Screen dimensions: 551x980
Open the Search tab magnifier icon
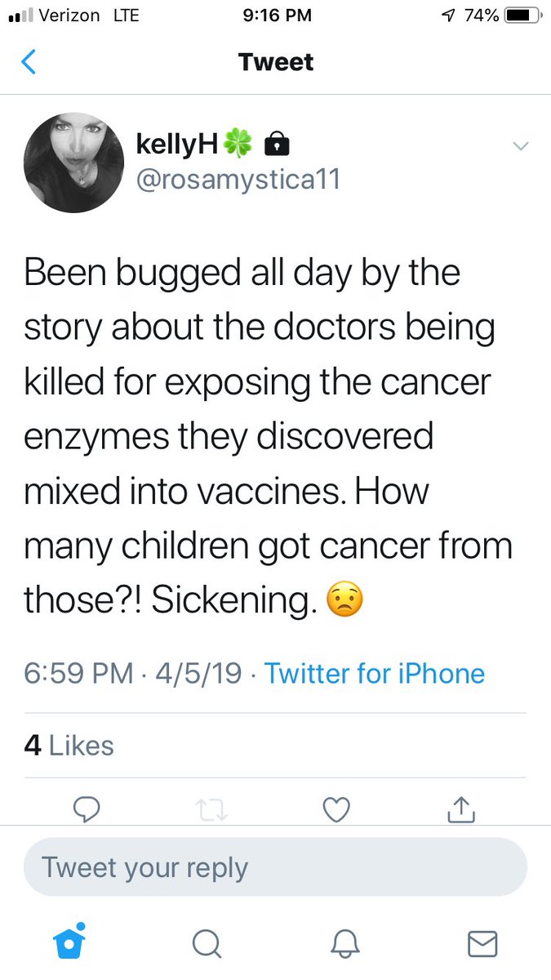[207, 944]
